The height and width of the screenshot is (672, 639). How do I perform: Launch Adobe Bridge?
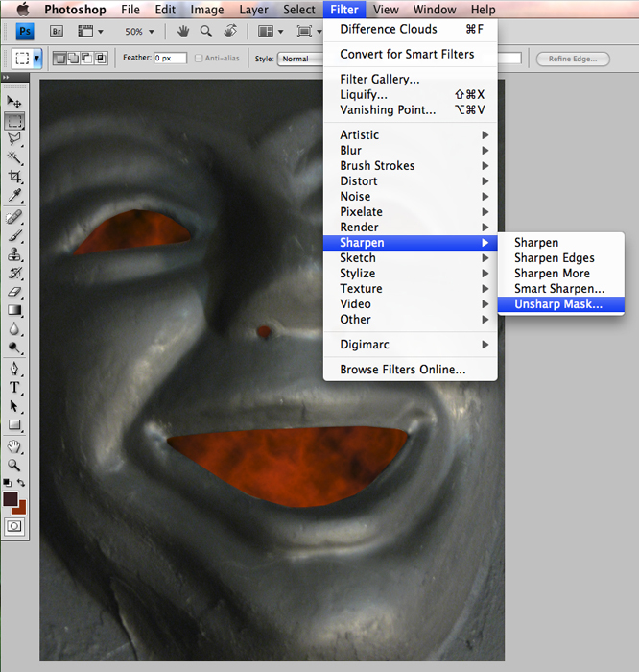pos(57,32)
